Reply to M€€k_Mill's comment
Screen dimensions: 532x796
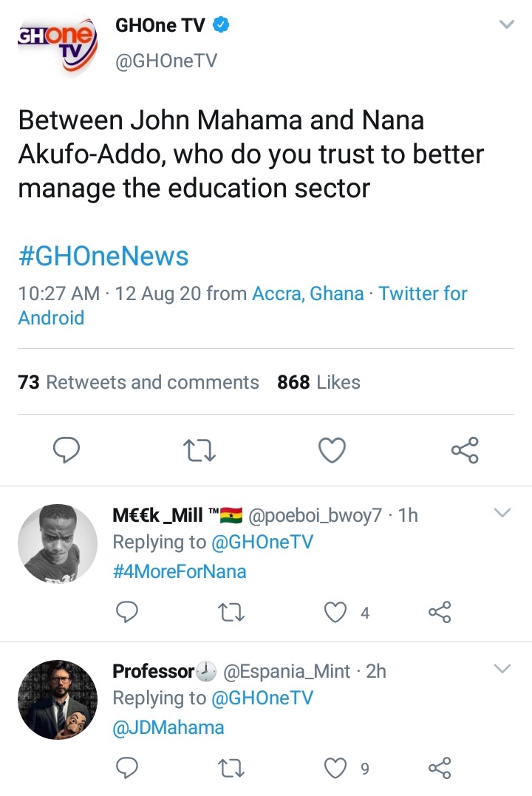click(128, 612)
